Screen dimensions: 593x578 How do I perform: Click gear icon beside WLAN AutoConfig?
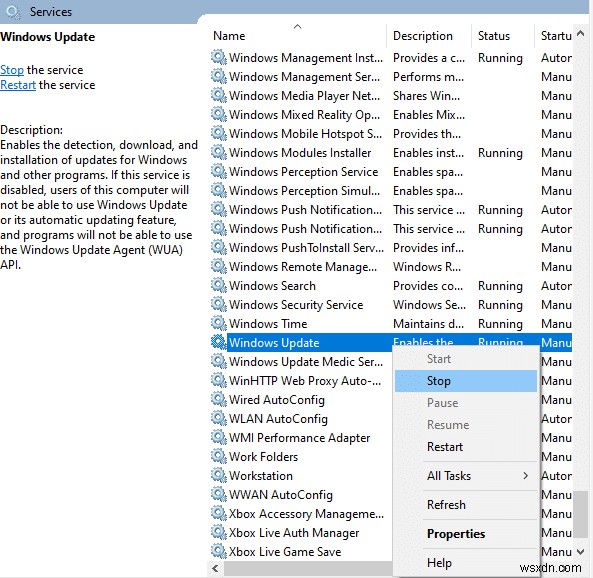click(219, 418)
